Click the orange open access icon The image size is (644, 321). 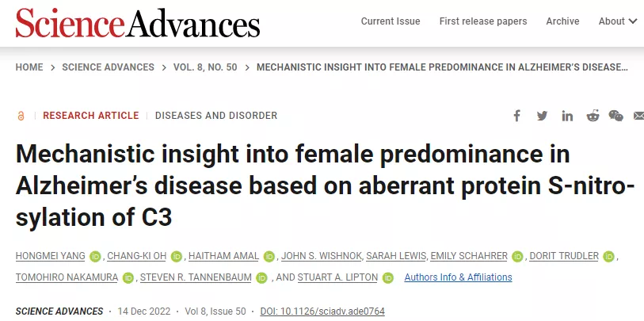(21, 116)
